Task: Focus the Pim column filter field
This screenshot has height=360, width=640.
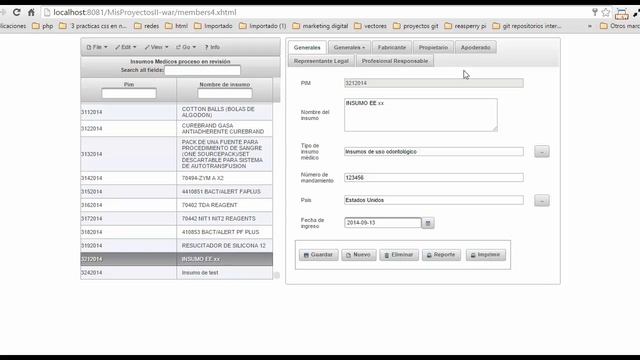Action: coord(129,93)
